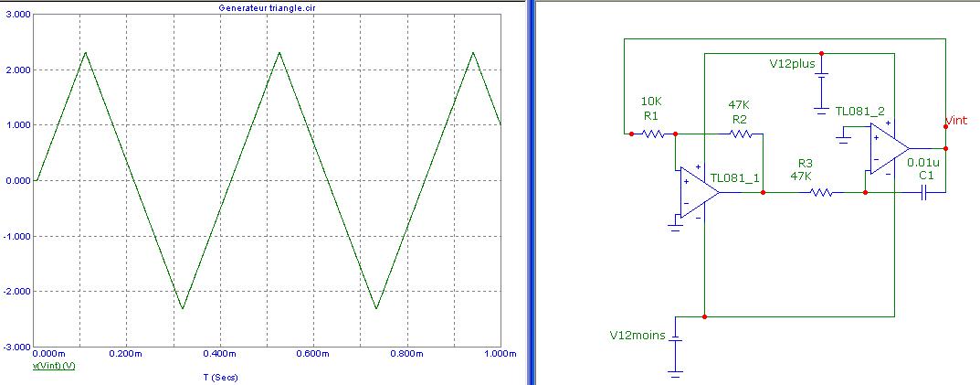Click the 0.200m x-axis value

pyautogui.click(x=127, y=354)
